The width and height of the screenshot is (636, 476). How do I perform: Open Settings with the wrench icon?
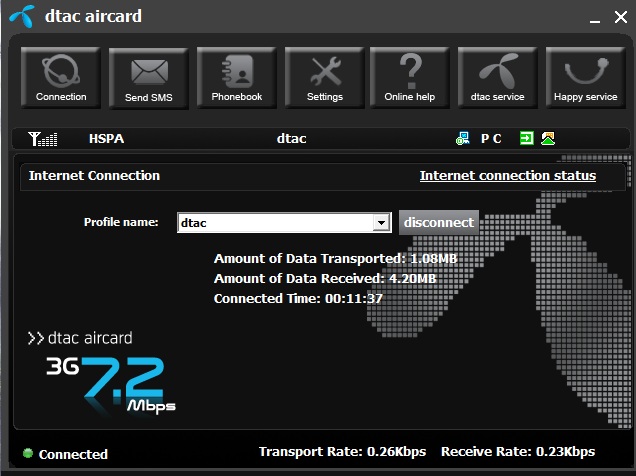pyautogui.click(x=324, y=78)
